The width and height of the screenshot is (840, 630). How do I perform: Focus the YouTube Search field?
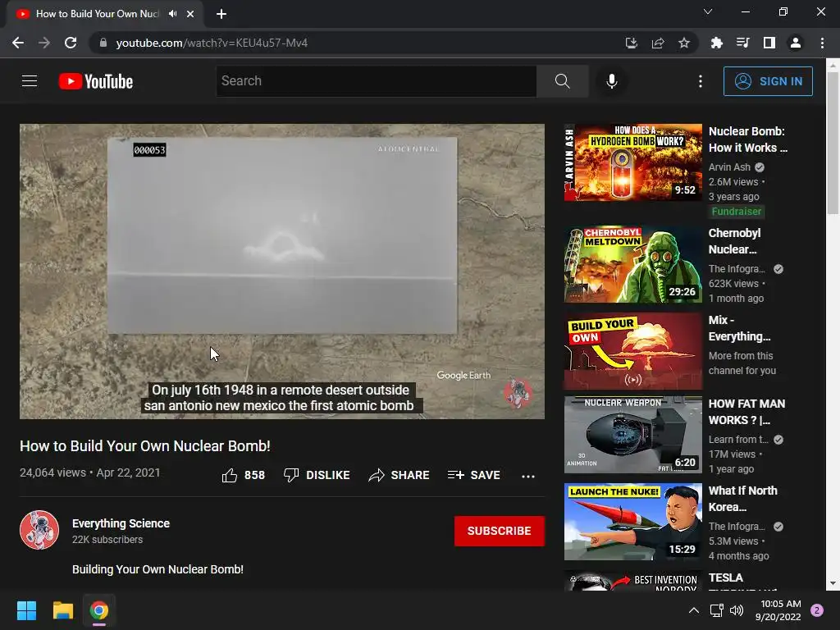click(376, 81)
